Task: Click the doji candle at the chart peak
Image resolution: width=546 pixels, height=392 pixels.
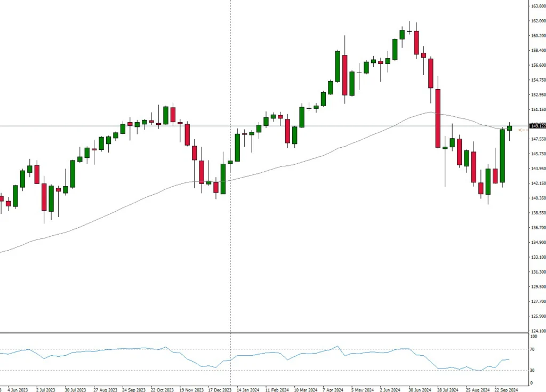Action: [x=409, y=31]
